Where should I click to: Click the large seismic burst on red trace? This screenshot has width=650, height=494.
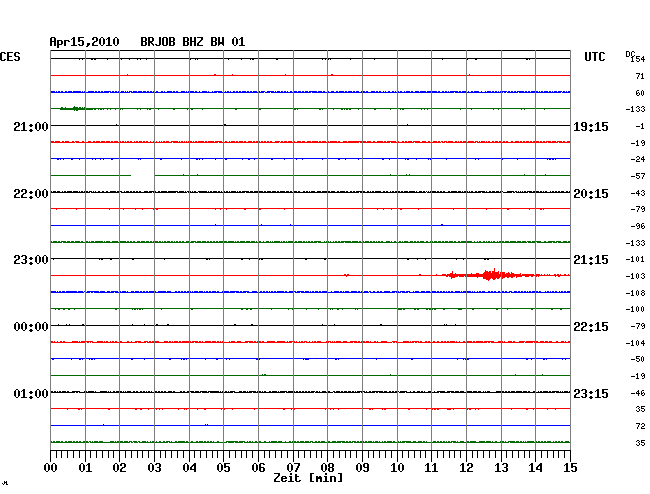[x=491, y=275]
